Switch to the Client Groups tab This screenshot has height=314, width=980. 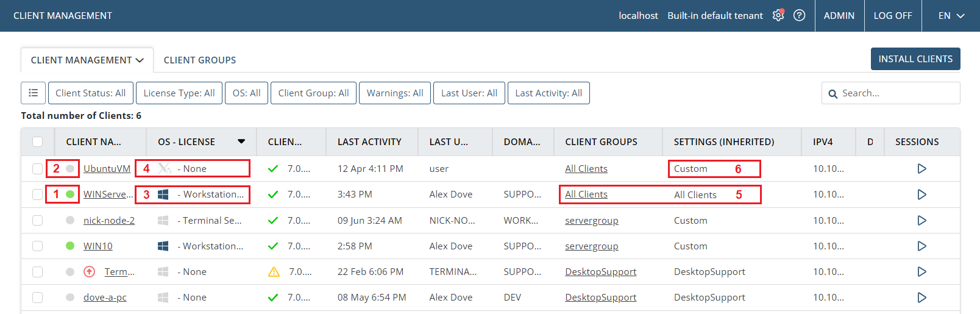[x=199, y=60]
